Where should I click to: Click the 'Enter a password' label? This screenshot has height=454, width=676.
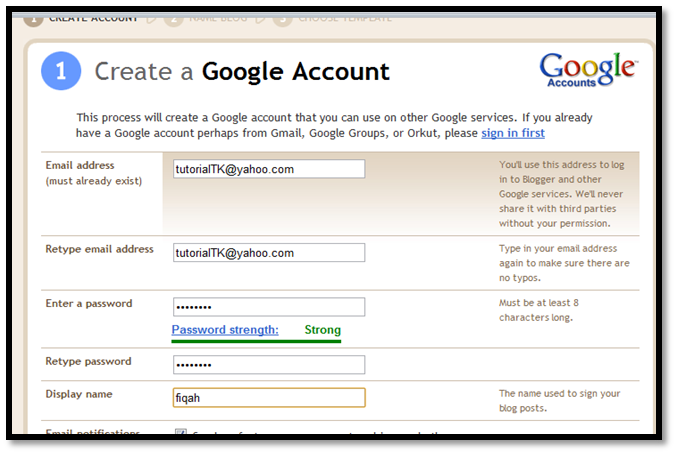click(x=89, y=304)
